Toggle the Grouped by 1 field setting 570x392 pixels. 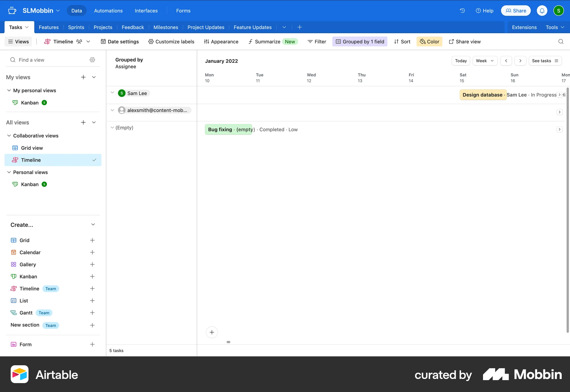[x=360, y=42]
